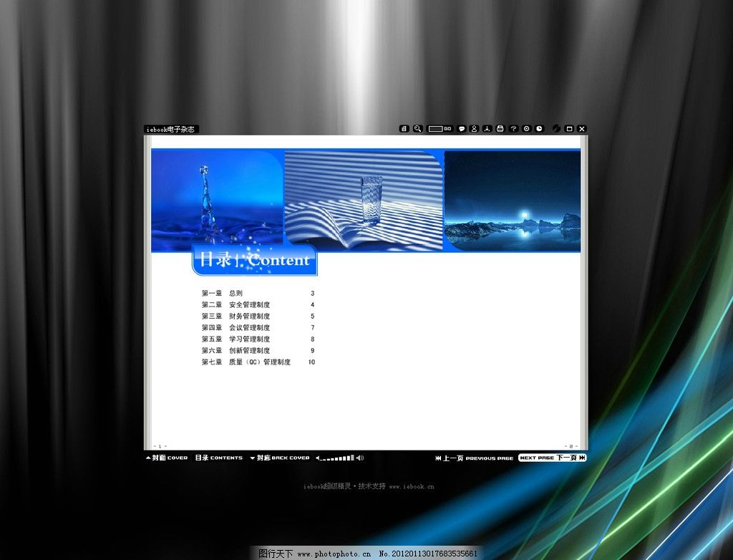The image size is (733, 560).
Task: Click the clock icon in toolbar
Action: 539,129
